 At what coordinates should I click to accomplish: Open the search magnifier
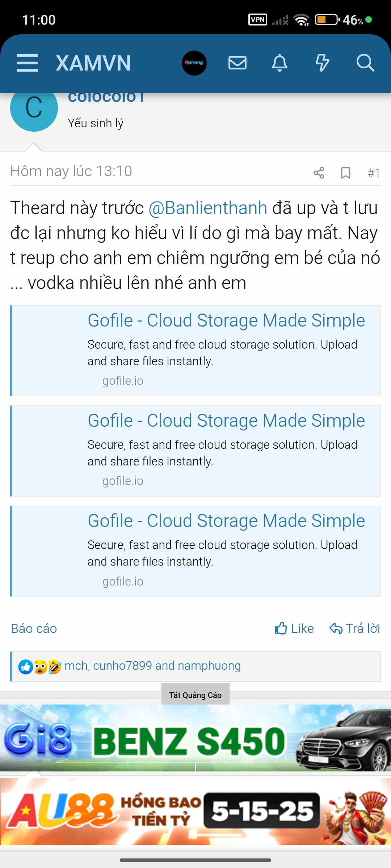(x=365, y=63)
